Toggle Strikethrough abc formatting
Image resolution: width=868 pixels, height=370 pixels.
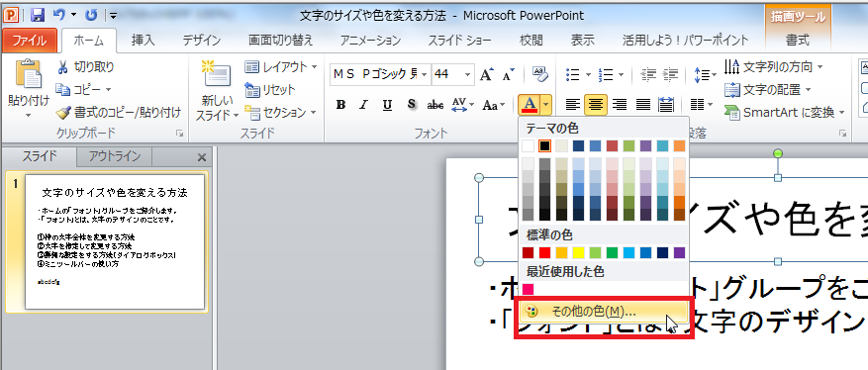[435, 105]
